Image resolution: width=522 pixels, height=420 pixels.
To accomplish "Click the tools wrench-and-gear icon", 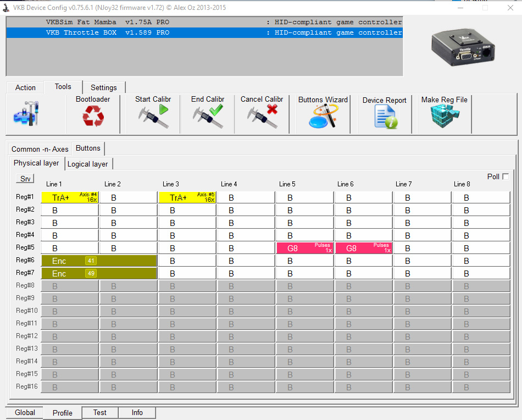I will (26, 114).
